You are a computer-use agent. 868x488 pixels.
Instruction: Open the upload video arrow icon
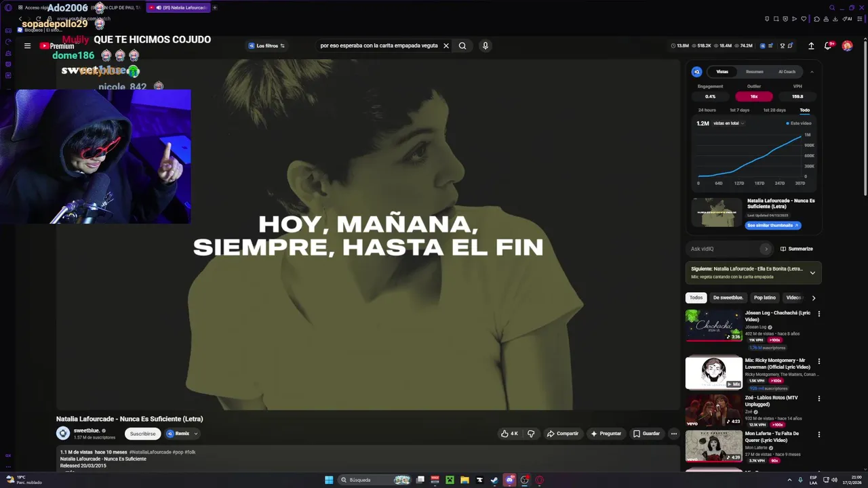tap(811, 46)
